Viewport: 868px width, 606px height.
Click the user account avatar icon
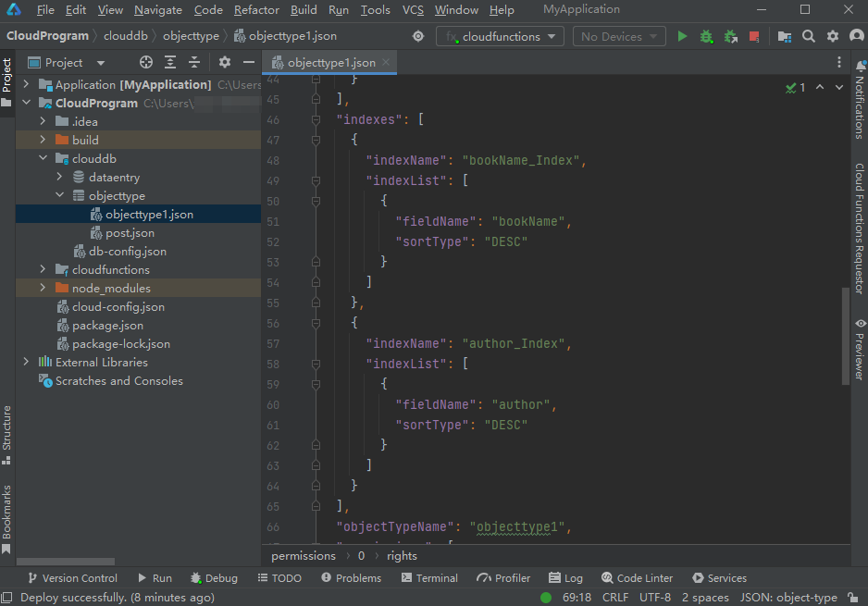(856, 36)
